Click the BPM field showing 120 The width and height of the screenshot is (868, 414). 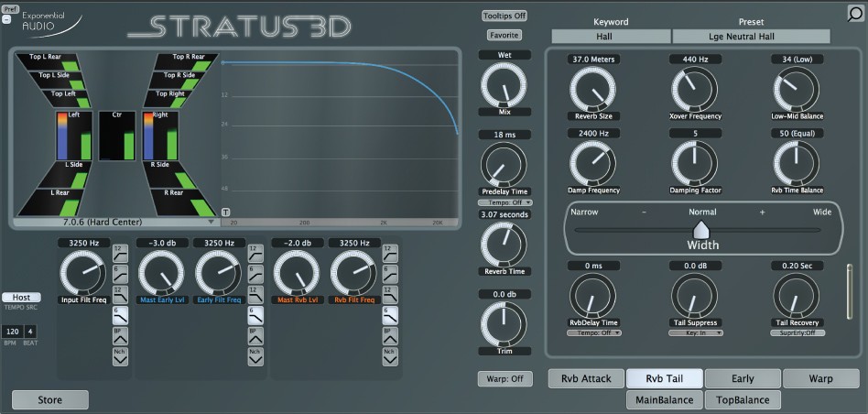(12, 332)
